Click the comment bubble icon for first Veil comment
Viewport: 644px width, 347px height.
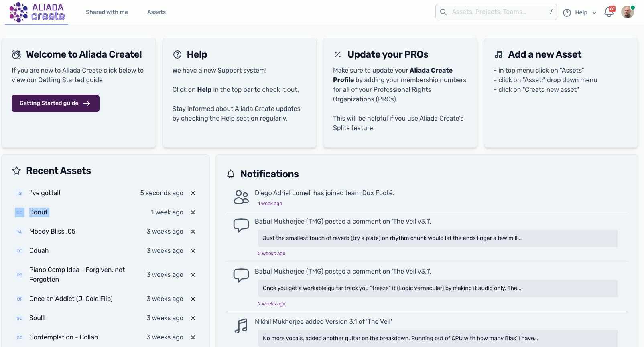[241, 225]
